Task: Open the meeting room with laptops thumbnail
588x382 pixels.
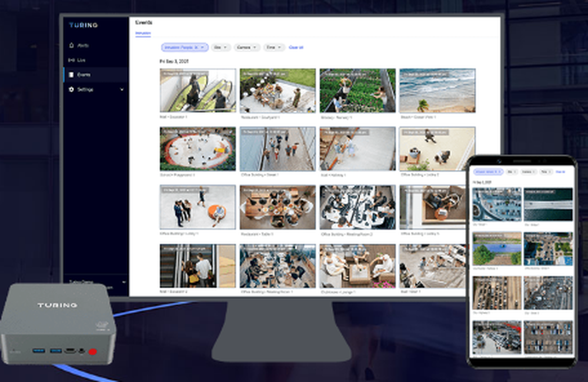Action: [x=358, y=207]
